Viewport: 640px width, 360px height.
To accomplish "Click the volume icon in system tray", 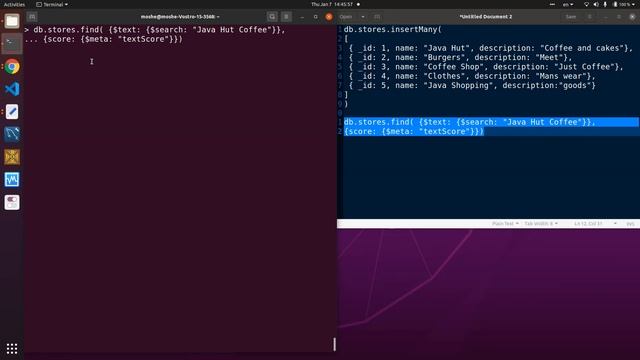I will tap(596, 4).
